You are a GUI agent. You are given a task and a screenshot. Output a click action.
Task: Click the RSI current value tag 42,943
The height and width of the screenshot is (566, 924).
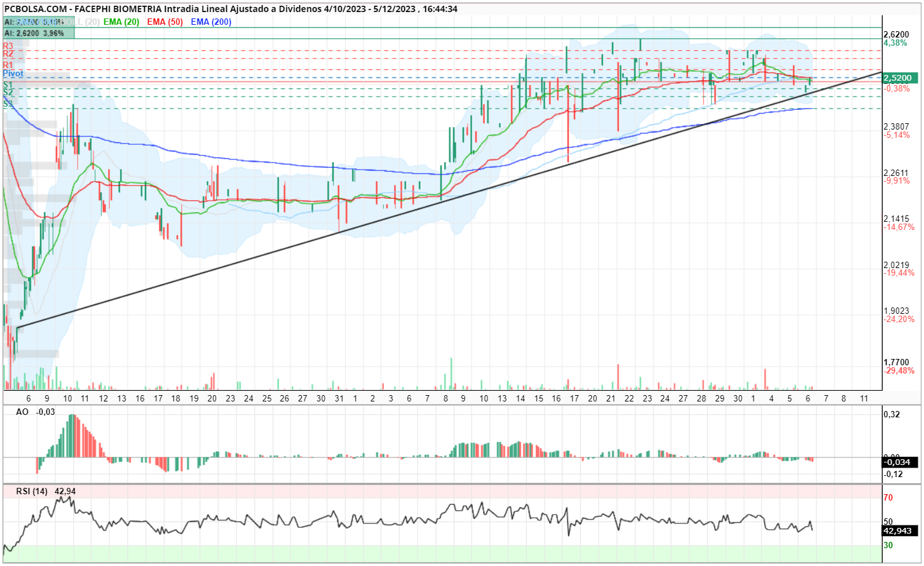pos(900,531)
